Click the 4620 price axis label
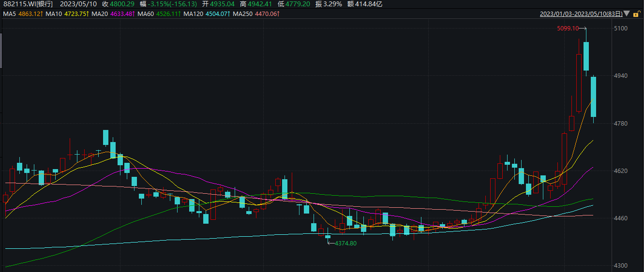Viewport: 644px width, 272px height. click(x=620, y=171)
